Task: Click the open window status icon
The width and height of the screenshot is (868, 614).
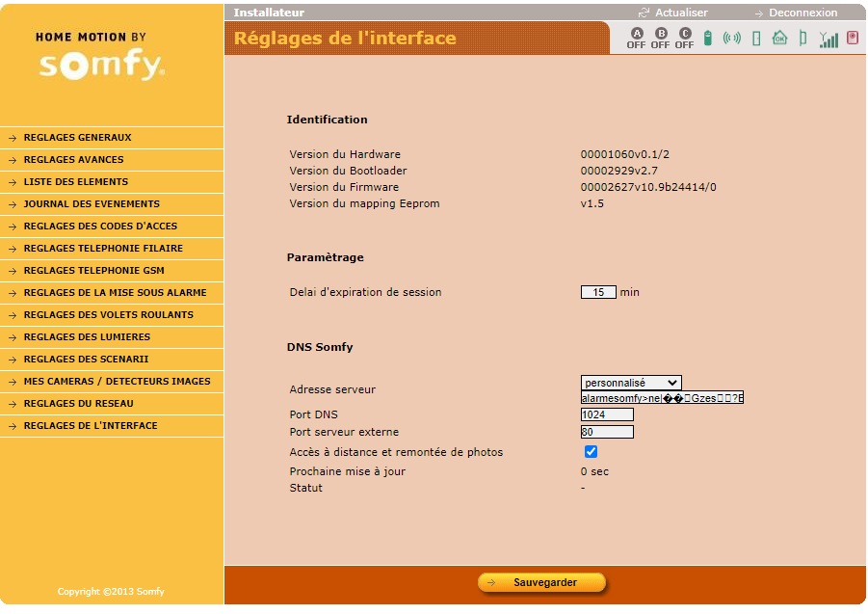Action: coord(803,39)
